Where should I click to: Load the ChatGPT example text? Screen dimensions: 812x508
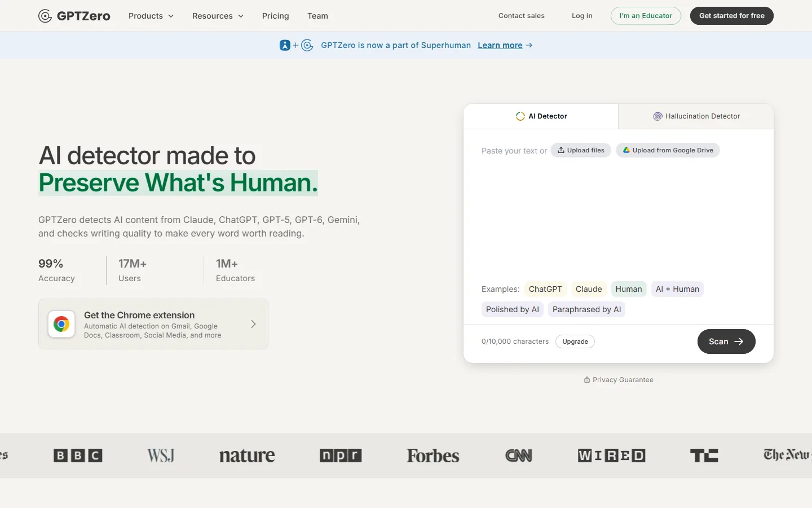(x=545, y=289)
